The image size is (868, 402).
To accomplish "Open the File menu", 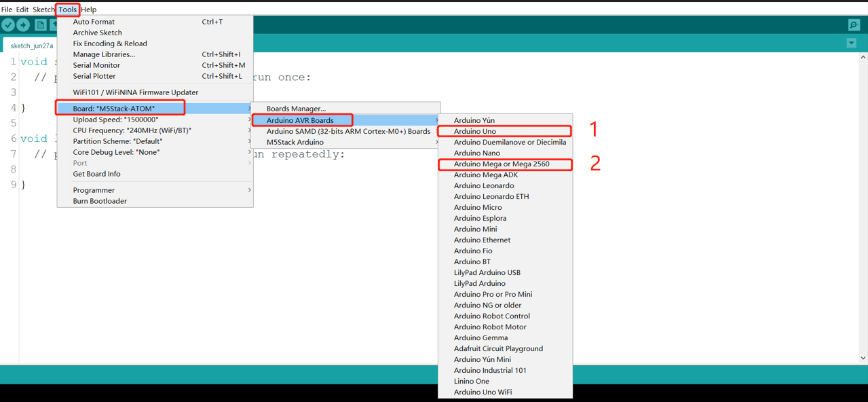I will [7, 10].
